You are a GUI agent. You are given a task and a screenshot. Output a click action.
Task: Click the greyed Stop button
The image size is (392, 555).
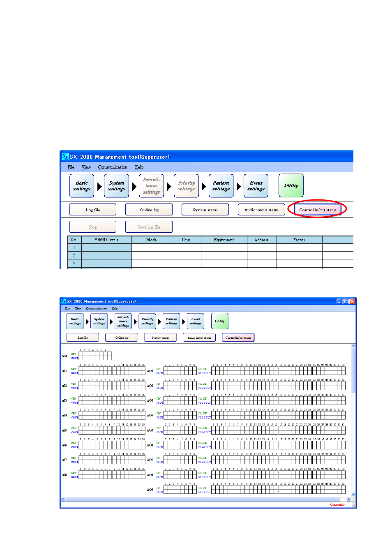pyautogui.click(x=93, y=227)
